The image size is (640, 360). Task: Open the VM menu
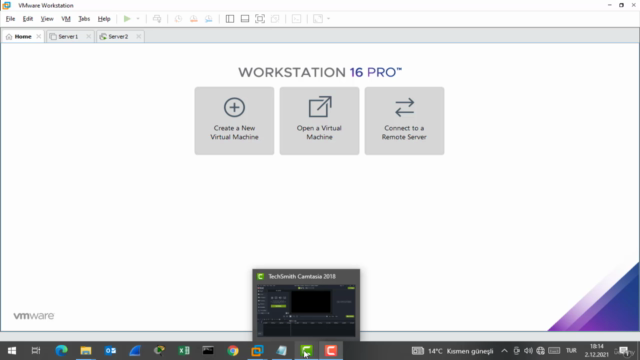point(66,19)
